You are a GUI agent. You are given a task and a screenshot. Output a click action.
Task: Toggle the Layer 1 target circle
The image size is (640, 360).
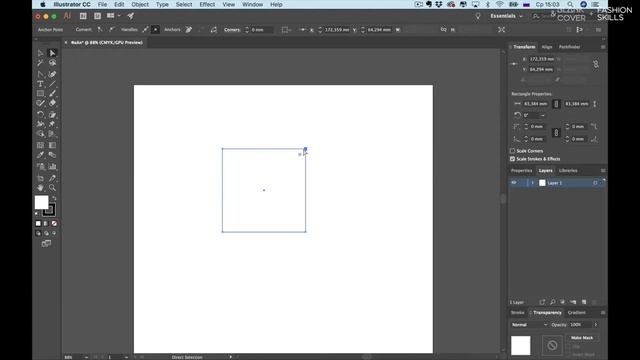tap(595, 183)
